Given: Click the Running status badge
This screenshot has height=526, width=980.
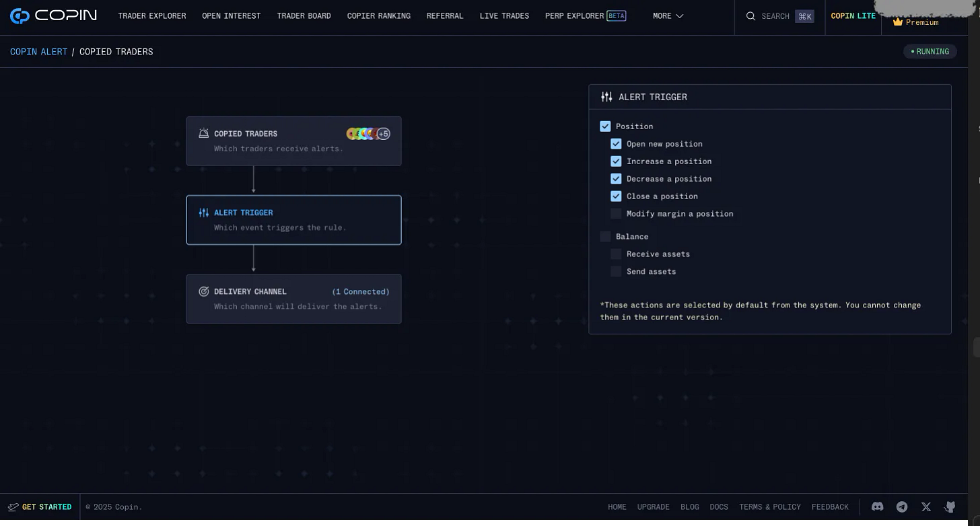Looking at the screenshot, I should click(x=930, y=52).
